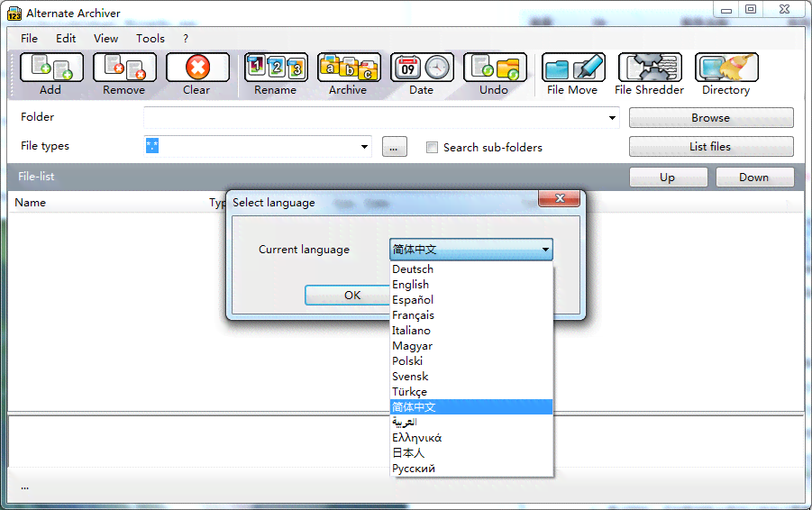
Task: Click the Clear list toolbar icon
Action: [x=197, y=68]
